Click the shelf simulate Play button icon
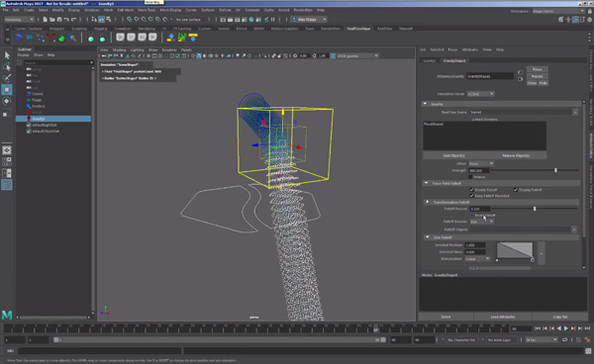 point(120,37)
